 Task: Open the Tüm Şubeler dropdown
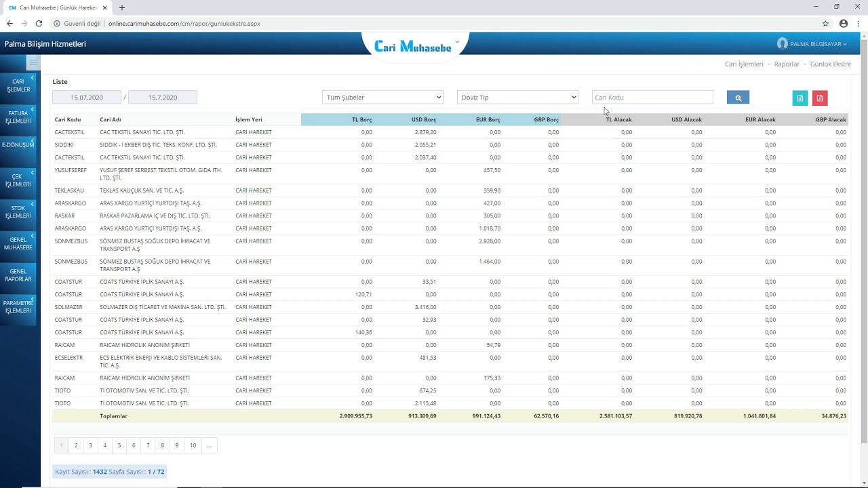382,98
